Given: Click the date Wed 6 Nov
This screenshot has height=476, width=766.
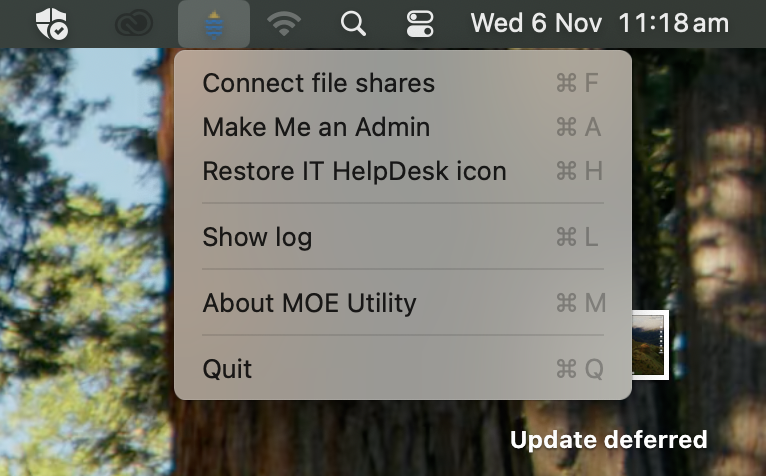Looking at the screenshot, I should click(536, 23).
